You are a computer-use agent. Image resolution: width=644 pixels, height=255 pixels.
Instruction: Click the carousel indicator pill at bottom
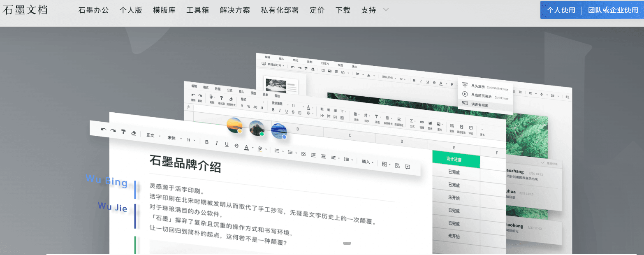tap(347, 243)
